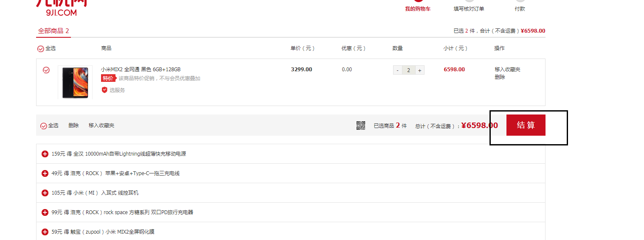Increase quantity with the plus button

click(419, 70)
